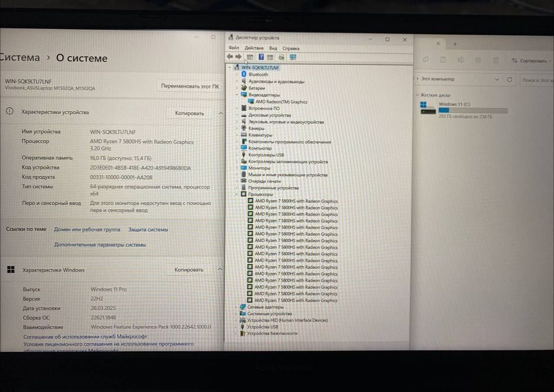Collapse the Жесткие диски group in Explorer
Viewport: 554px width, 392px height.
417,95
